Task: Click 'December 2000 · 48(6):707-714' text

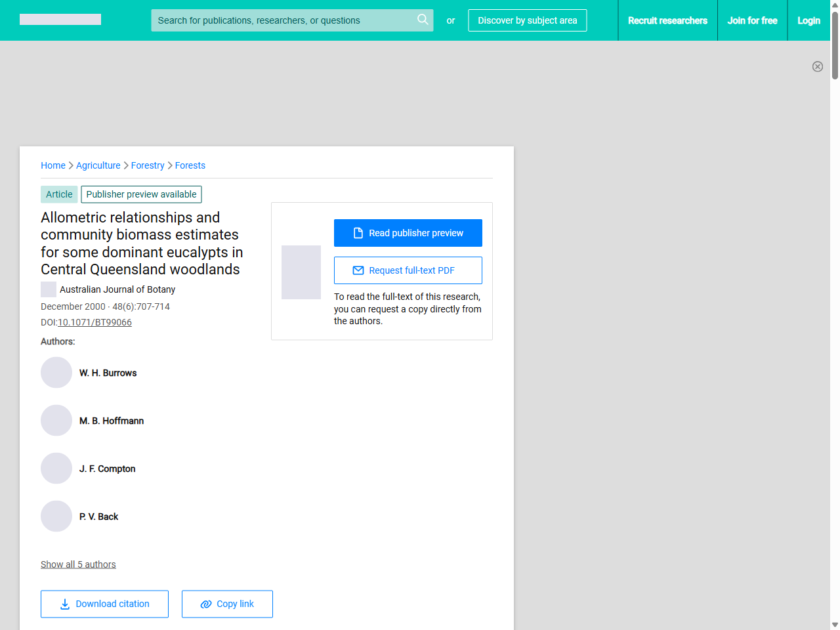Action: pos(105,306)
